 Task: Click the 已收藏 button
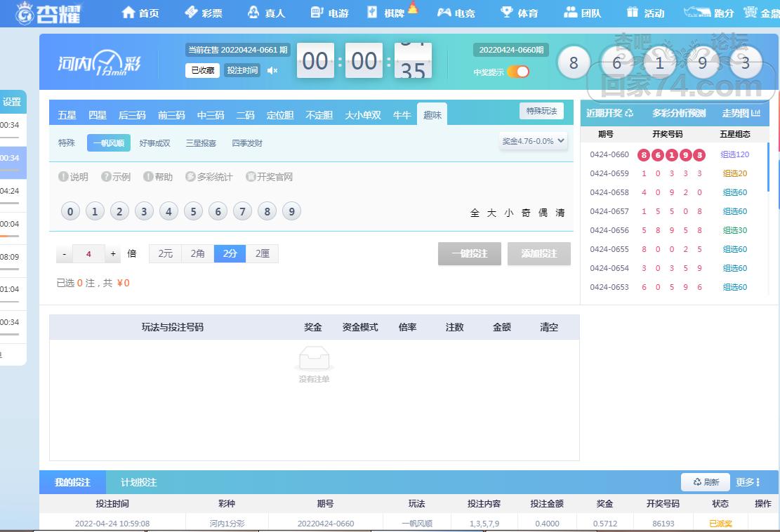click(x=202, y=70)
